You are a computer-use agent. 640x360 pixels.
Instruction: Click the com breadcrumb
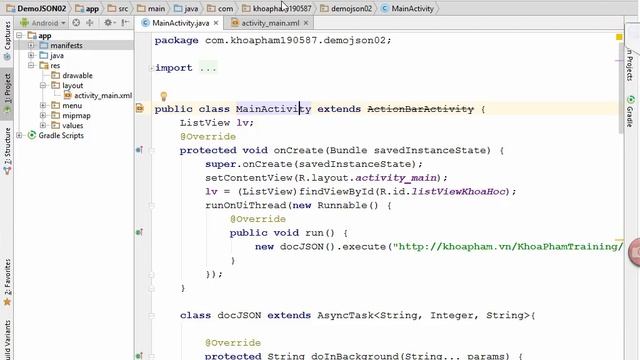click(220, 8)
